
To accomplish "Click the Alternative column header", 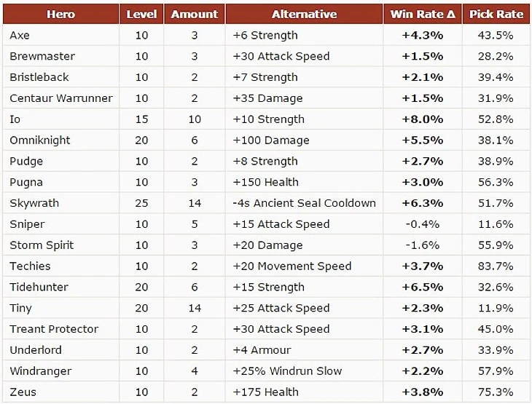I will point(304,14).
